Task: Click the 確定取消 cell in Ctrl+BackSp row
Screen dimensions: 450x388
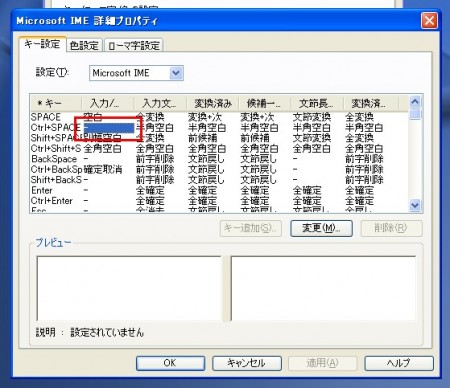Action: [103, 169]
